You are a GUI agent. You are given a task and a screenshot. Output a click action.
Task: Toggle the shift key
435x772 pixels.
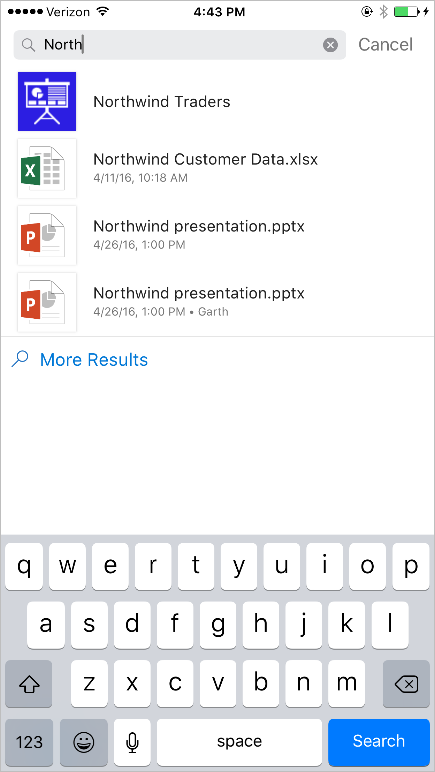[x=29, y=683]
